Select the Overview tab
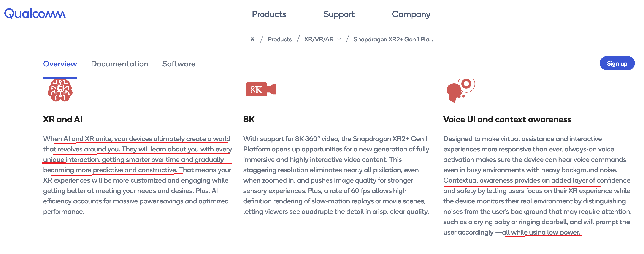 click(60, 64)
